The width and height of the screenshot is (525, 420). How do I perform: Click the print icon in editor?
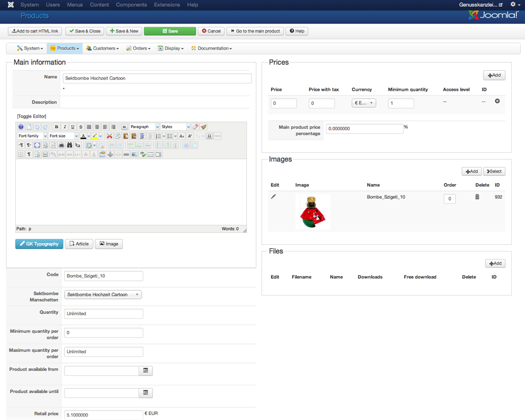tap(61, 145)
